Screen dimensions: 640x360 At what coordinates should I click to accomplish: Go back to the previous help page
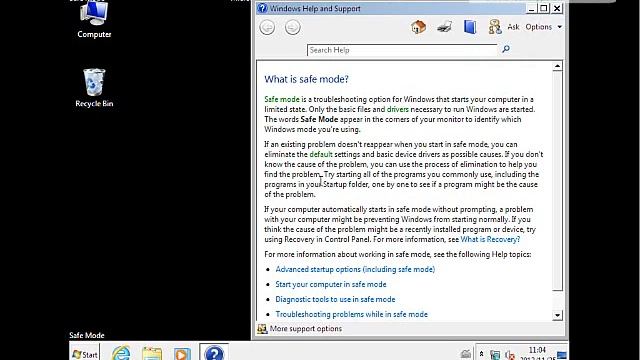(267, 27)
